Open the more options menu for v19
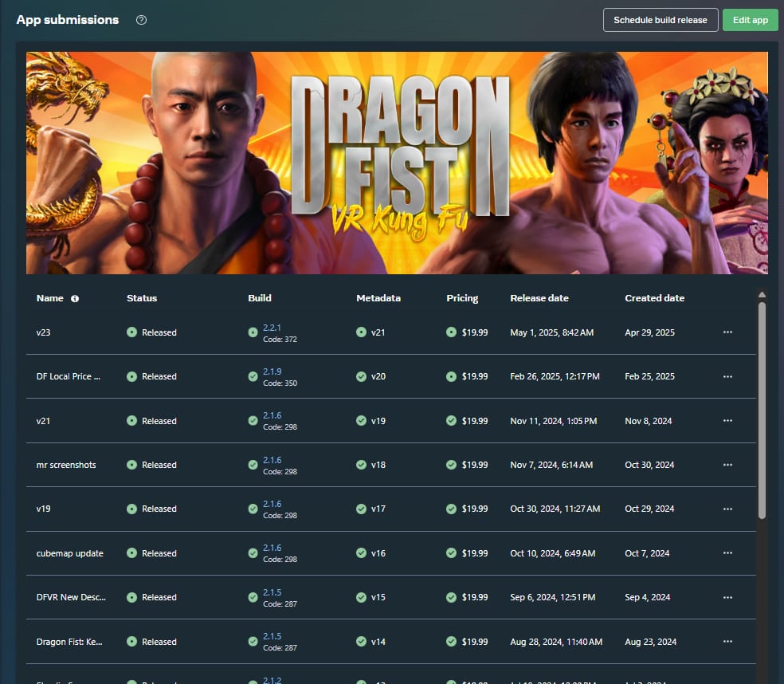 click(x=727, y=509)
